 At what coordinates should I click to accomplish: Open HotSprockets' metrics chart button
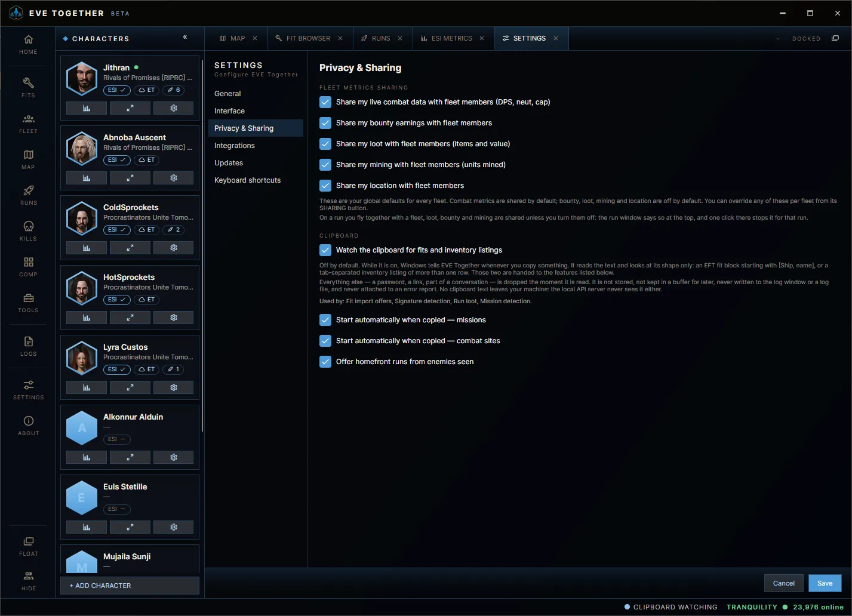pyautogui.click(x=87, y=318)
